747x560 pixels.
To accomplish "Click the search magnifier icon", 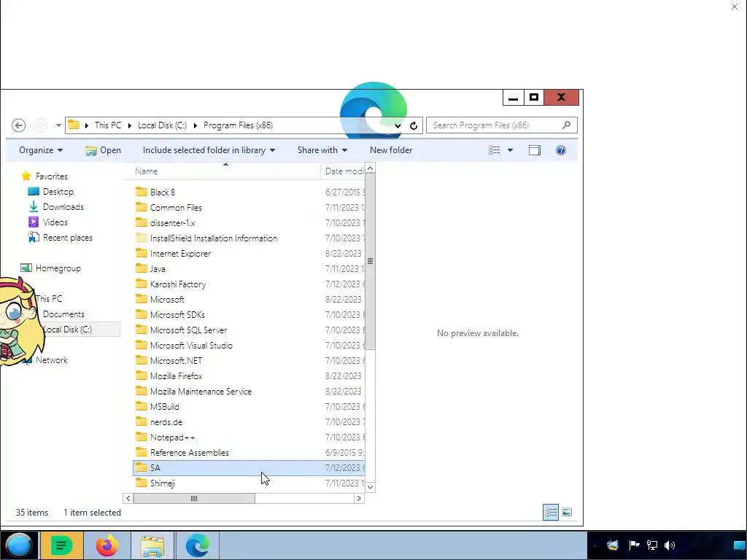I will click(566, 125).
